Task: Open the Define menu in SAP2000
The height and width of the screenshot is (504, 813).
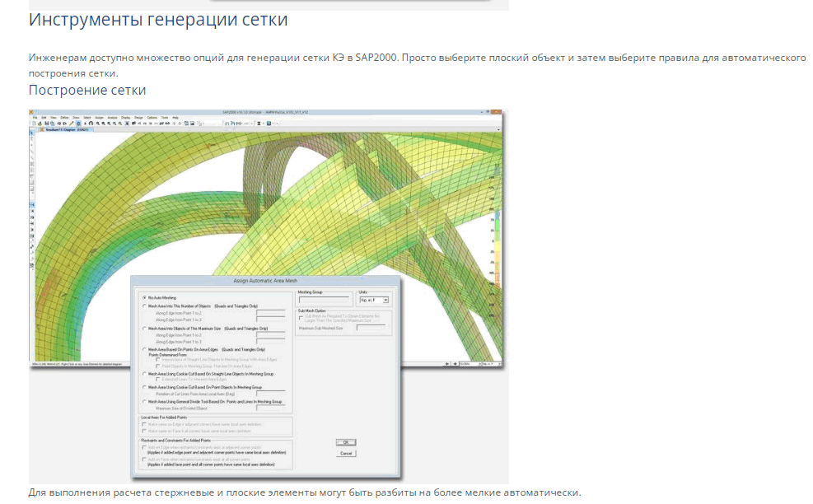Action: pyautogui.click(x=65, y=118)
